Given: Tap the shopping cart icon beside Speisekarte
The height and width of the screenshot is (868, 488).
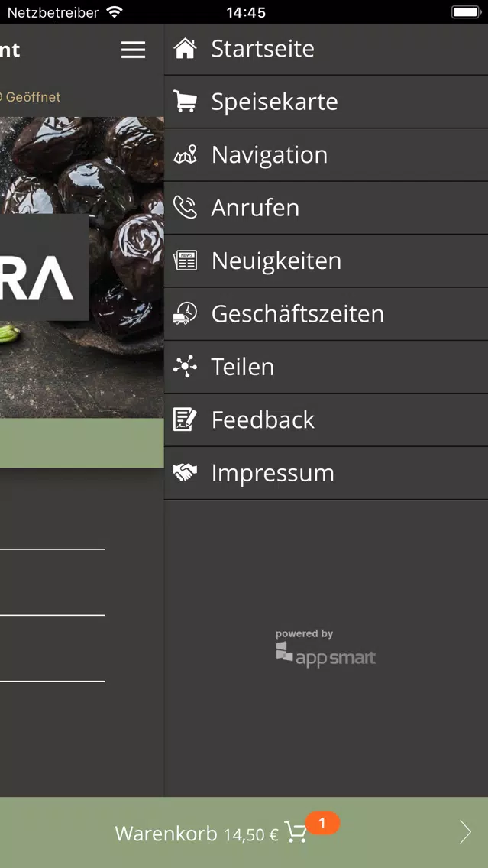Looking at the screenshot, I should click(185, 102).
